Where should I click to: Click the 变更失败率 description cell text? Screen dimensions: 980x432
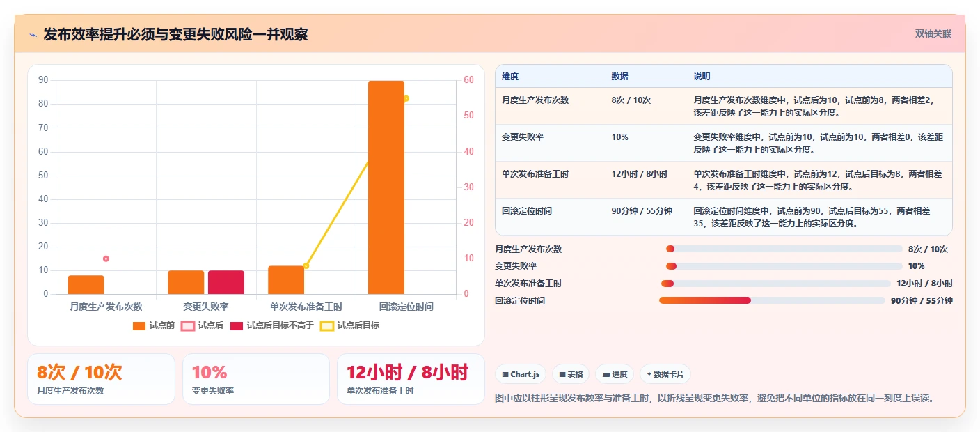819,144
